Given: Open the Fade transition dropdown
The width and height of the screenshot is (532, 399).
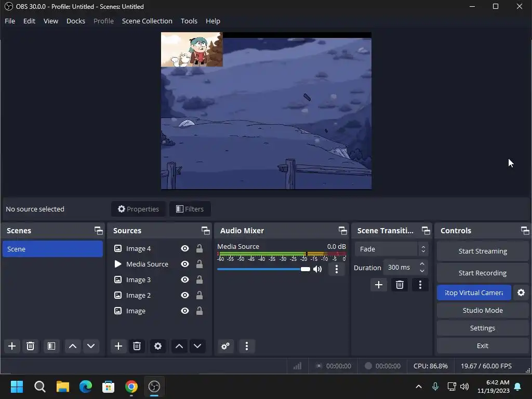Looking at the screenshot, I should click(x=392, y=249).
